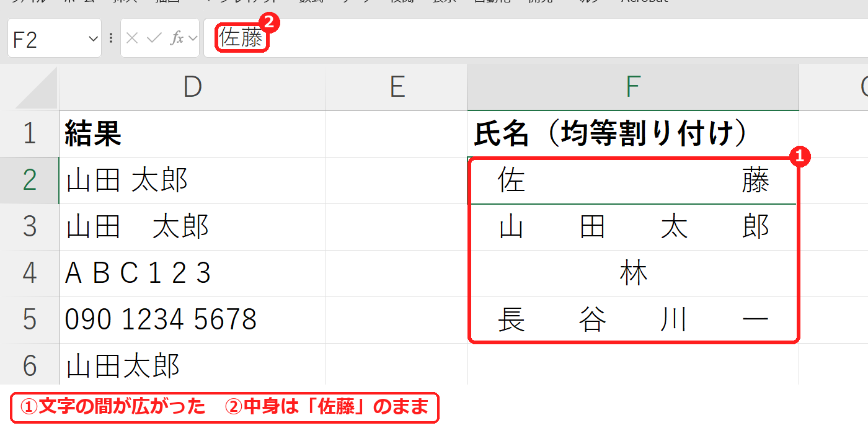
Task: Click the Name Box showing F2
Action: (55, 38)
